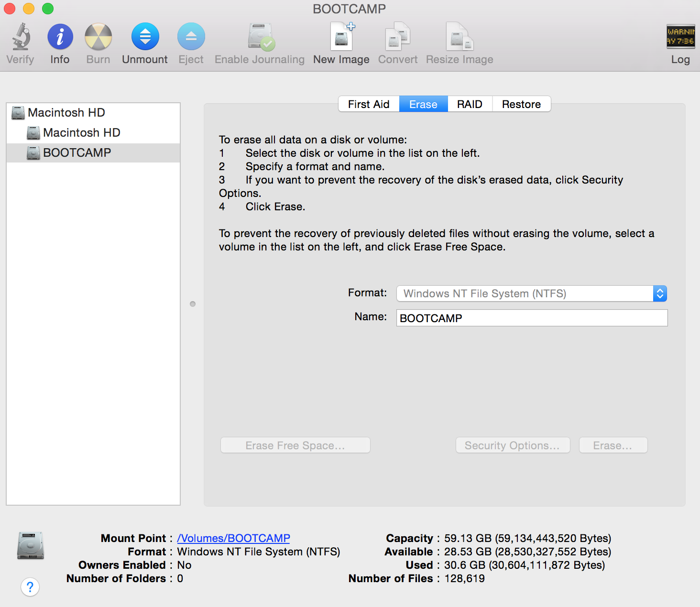Click the Number of Folders value 0
This screenshot has width=700, height=607.
pos(180,578)
